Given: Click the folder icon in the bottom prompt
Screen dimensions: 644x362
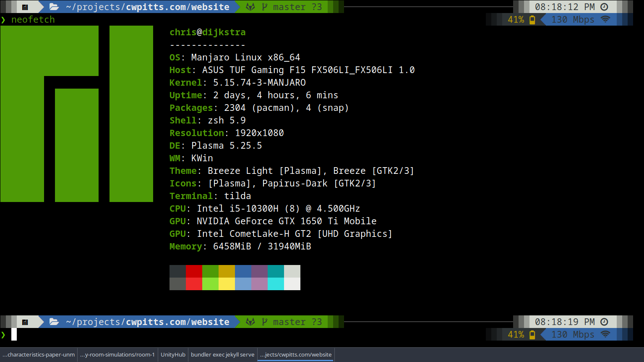Looking at the screenshot, I should point(54,322).
